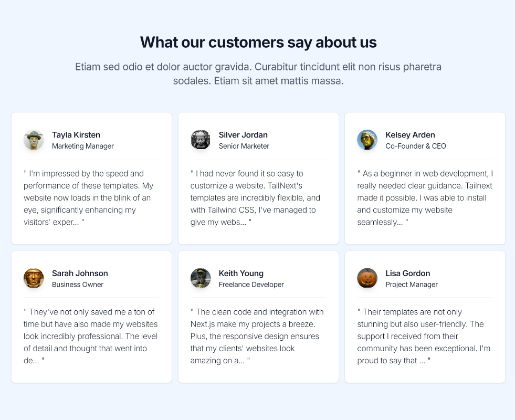
Task: Open Silver Jordan's testimonial quote
Action: point(255,197)
